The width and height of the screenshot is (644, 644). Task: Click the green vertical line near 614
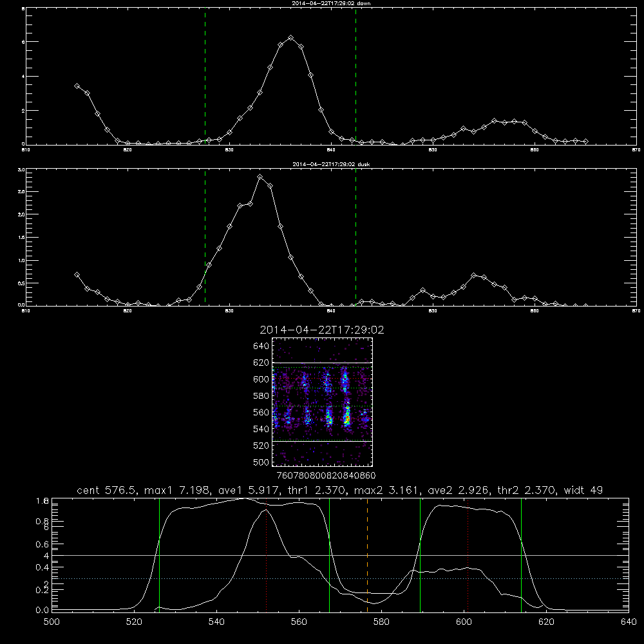(521, 554)
